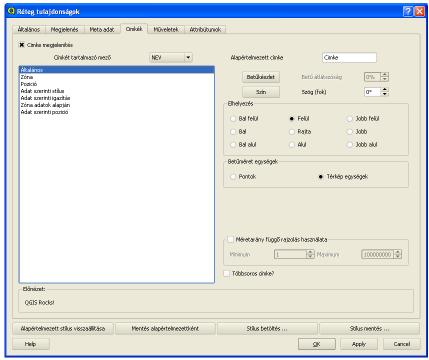Select Zóna in the list
Screen dimensions: 429x360
[117, 77]
